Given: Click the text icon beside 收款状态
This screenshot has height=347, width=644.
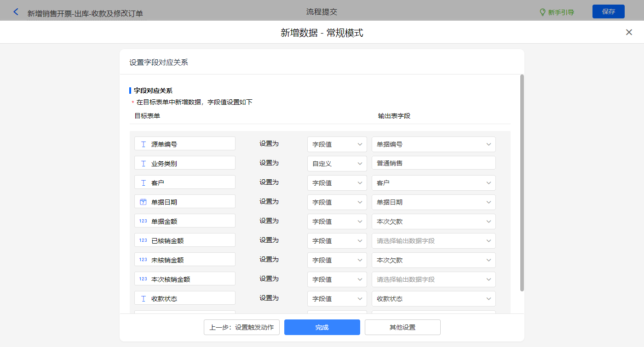Looking at the screenshot, I should [143, 298].
